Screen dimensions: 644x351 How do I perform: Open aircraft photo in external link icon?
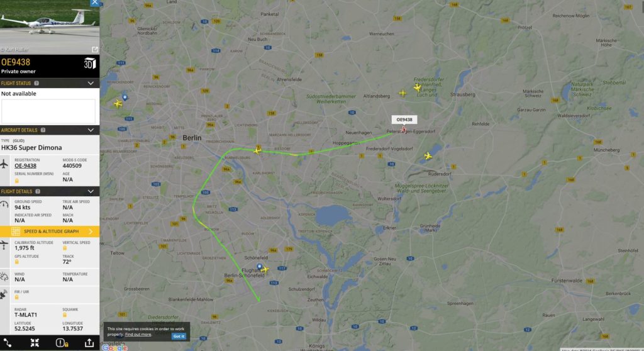[95, 49]
